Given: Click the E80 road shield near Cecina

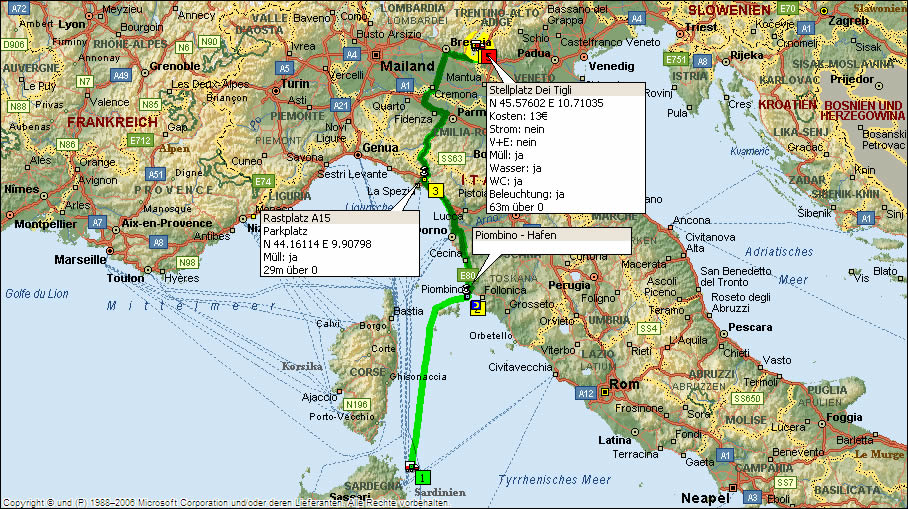Looking at the screenshot, I should pos(467,275).
